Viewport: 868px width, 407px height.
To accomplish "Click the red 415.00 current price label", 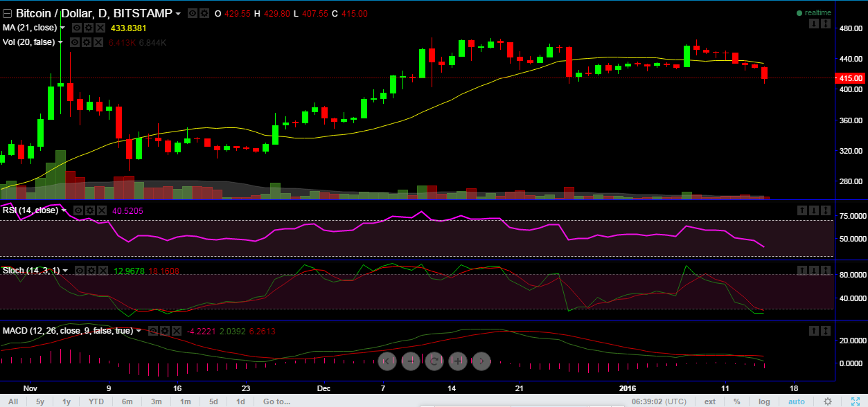I will [x=851, y=78].
